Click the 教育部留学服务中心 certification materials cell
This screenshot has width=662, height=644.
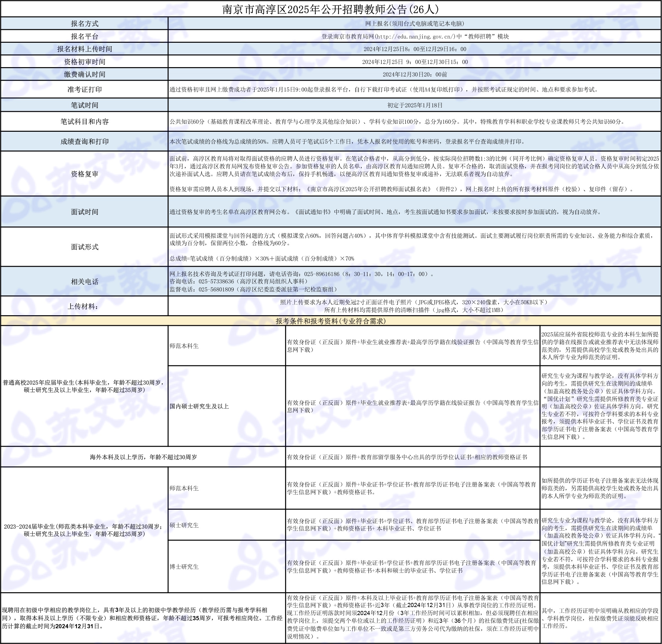413,457
